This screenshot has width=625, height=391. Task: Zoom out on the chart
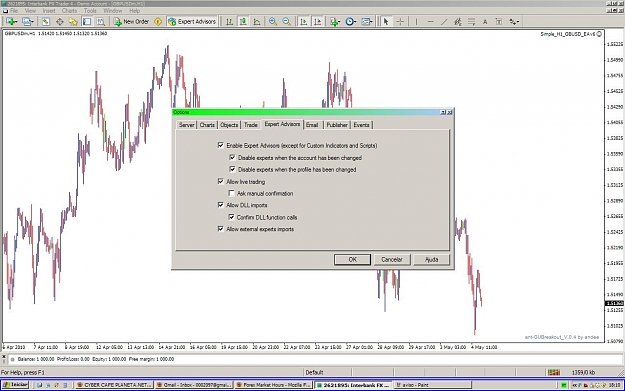287,22
